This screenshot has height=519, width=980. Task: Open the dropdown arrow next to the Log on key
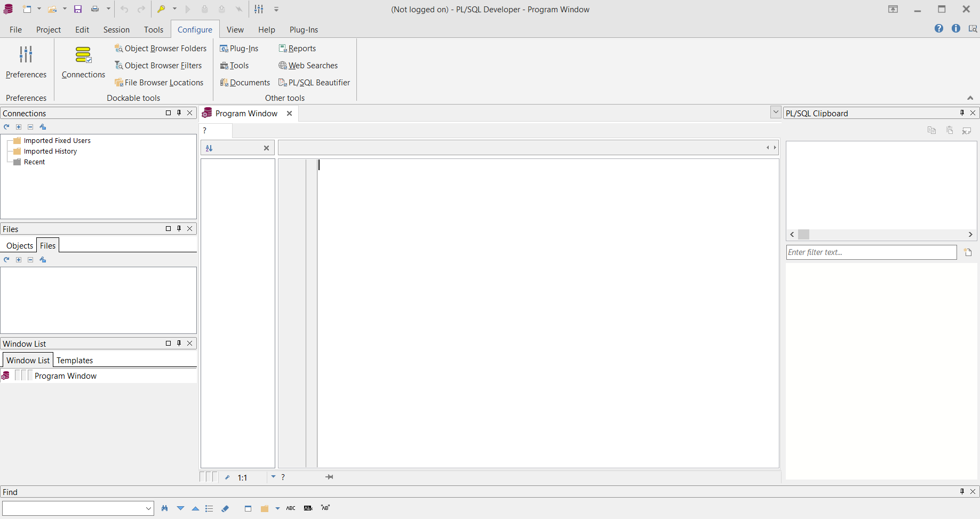click(x=174, y=9)
